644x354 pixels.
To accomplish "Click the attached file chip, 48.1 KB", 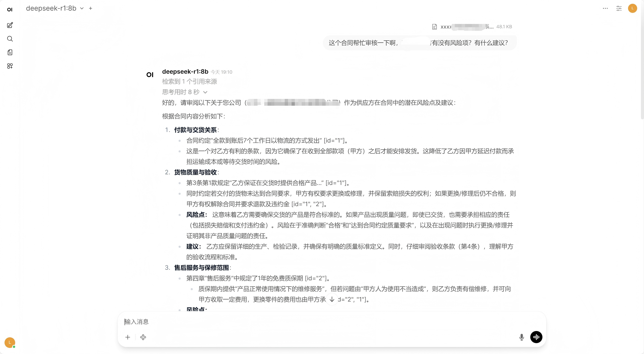I will click(472, 27).
